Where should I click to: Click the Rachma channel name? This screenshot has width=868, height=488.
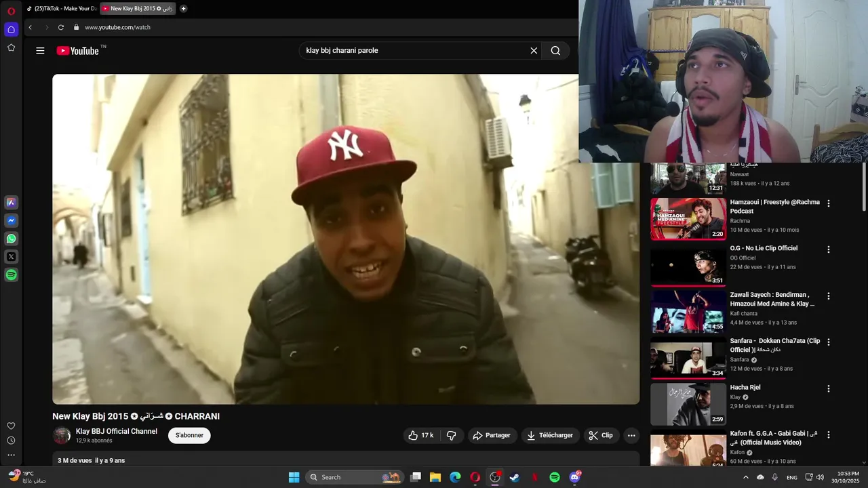point(740,221)
